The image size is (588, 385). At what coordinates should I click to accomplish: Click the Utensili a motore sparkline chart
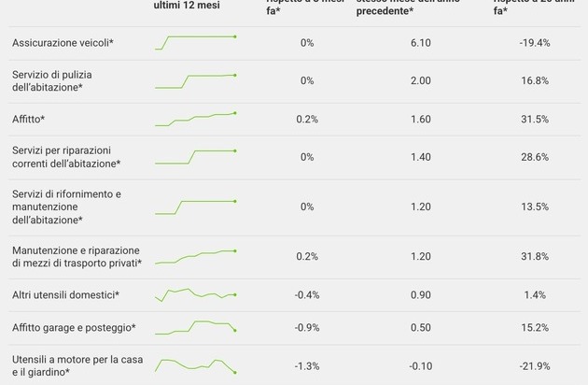[x=195, y=365]
